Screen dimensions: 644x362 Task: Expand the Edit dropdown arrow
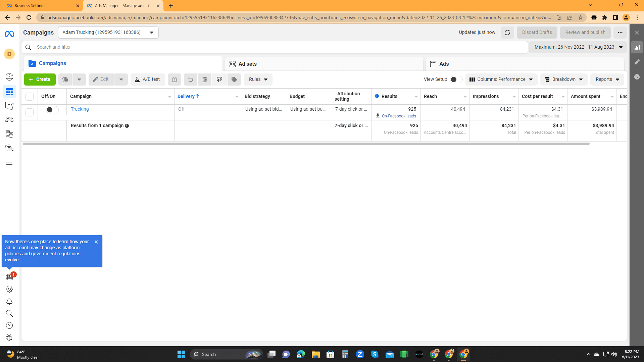[121, 80]
